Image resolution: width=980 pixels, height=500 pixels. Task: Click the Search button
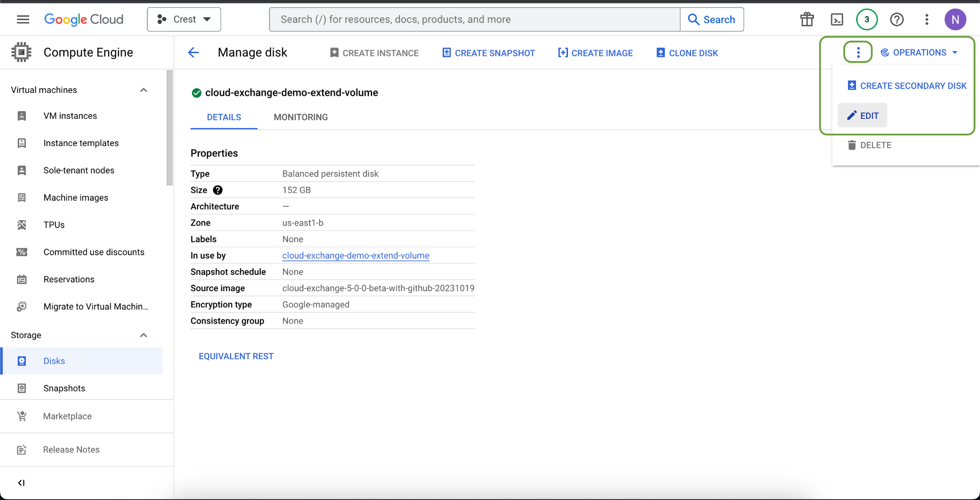712,19
